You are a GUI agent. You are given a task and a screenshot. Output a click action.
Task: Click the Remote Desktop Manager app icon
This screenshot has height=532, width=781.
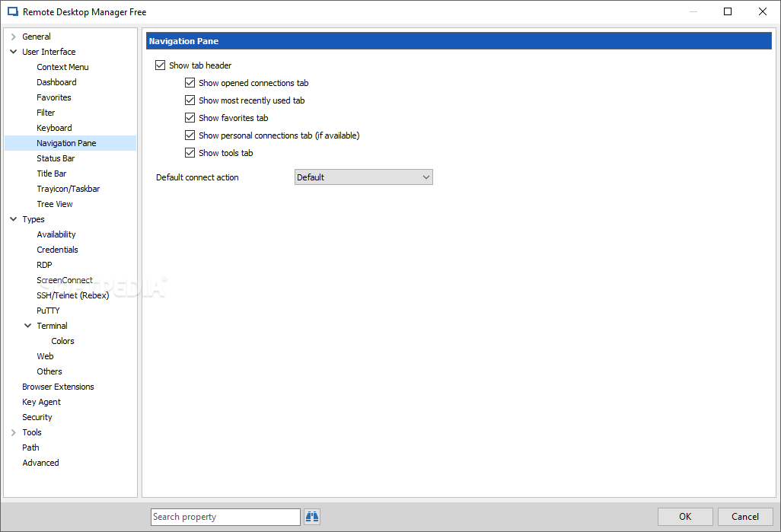click(13, 12)
